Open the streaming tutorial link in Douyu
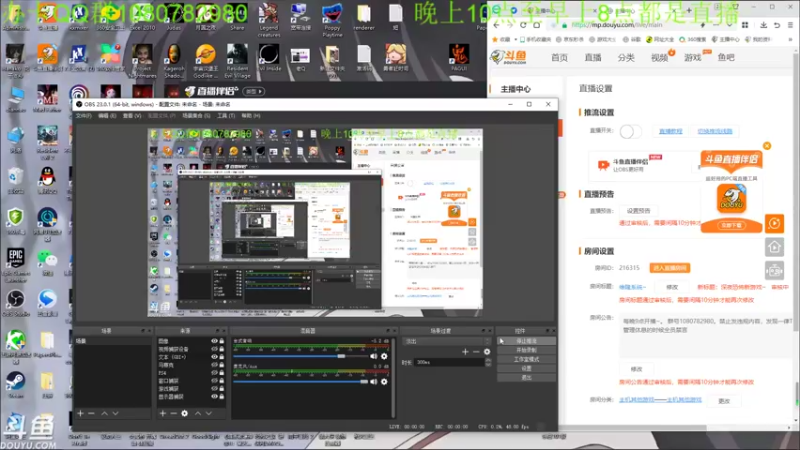 (670, 131)
